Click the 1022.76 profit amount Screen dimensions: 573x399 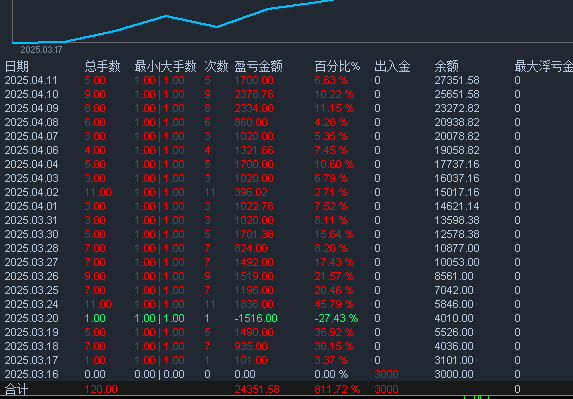(x=254, y=206)
